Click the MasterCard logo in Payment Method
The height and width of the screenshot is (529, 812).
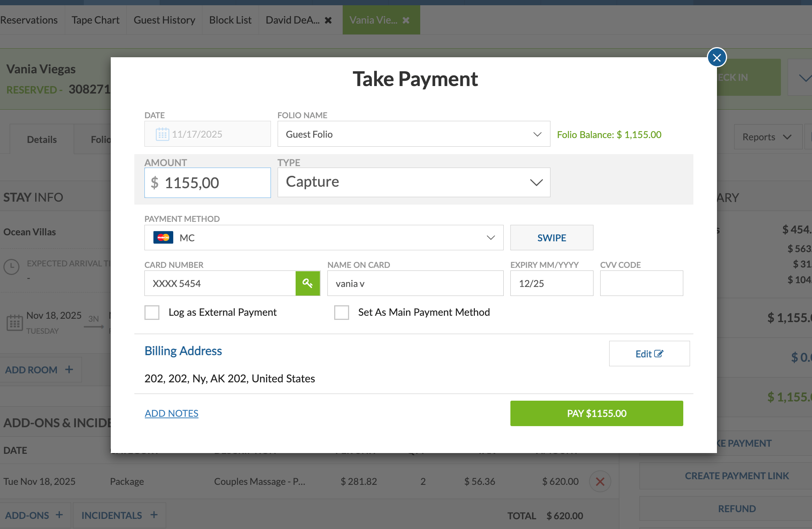[x=163, y=238]
